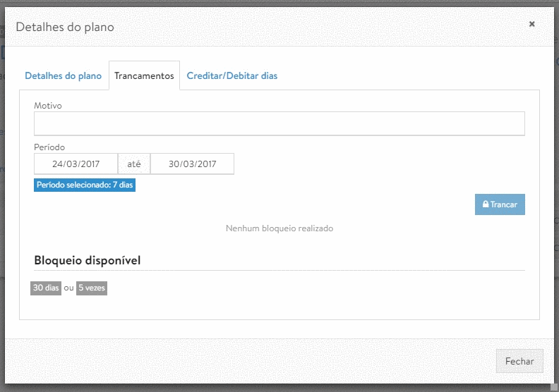Click the Período label
559x392 pixels.
(x=49, y=147)
